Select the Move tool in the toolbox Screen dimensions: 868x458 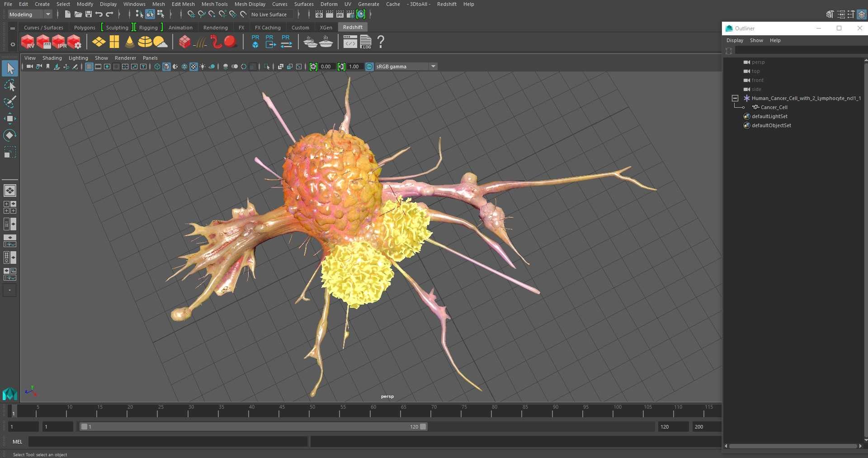pyautogui.click(x=9, y=119)
